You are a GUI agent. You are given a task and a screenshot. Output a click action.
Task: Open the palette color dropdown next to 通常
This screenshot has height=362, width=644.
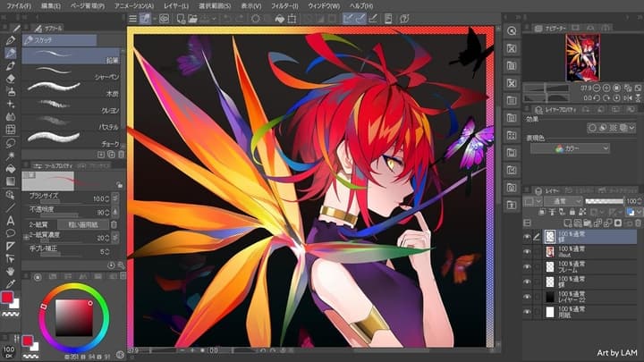click(x=533, y=201)
